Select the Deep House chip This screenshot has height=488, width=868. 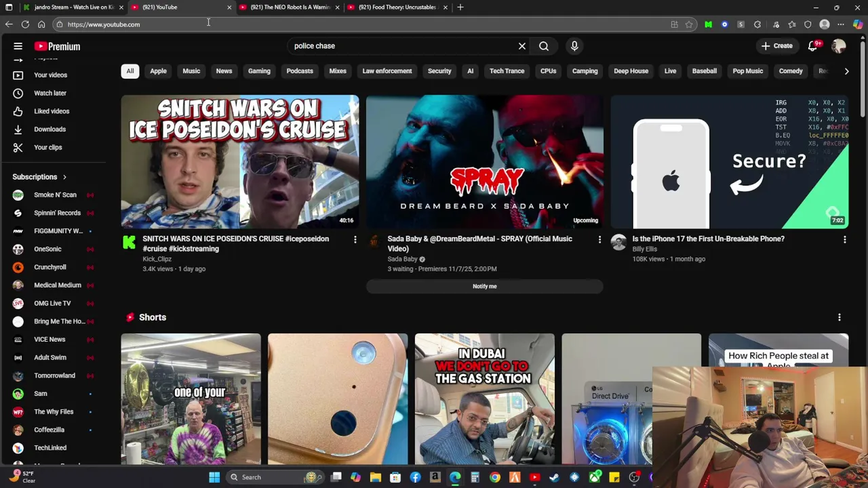pos(631,71)
